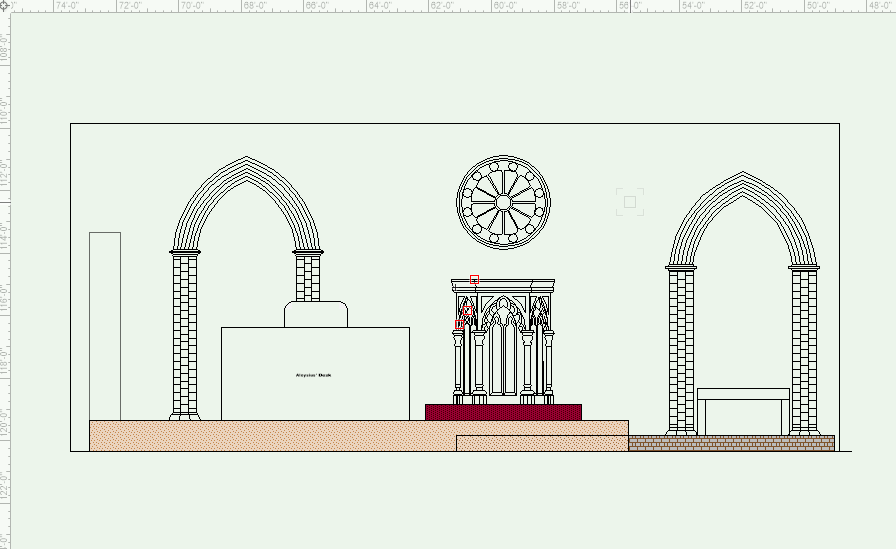Click the 112'-0" mark on the left ruler
Viewport: 896px width, 549px height.
tap(5, 172)
